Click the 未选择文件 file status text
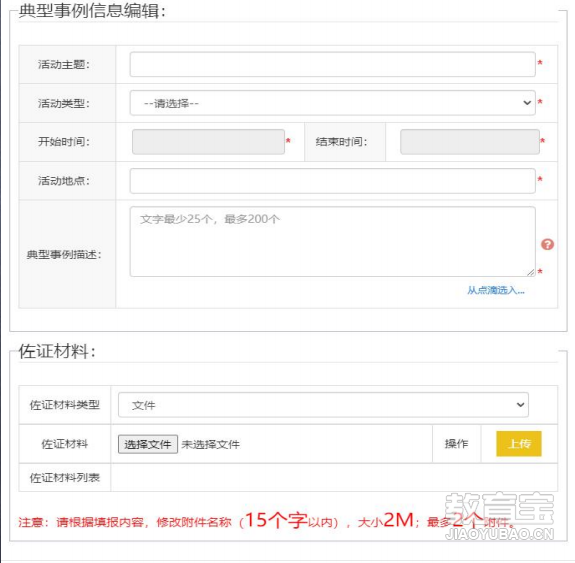 (210, 445)
